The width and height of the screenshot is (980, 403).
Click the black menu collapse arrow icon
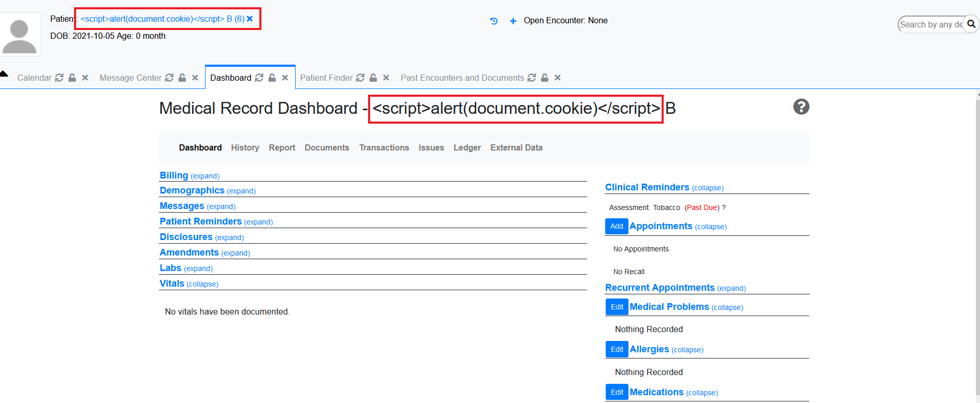(x=4, y=73)
